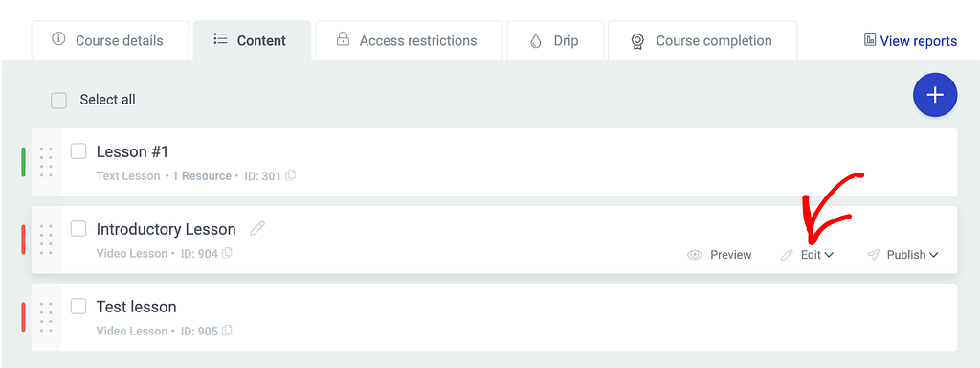Open the Course completion tab
980x368 pixels.
tap(702, 41)
